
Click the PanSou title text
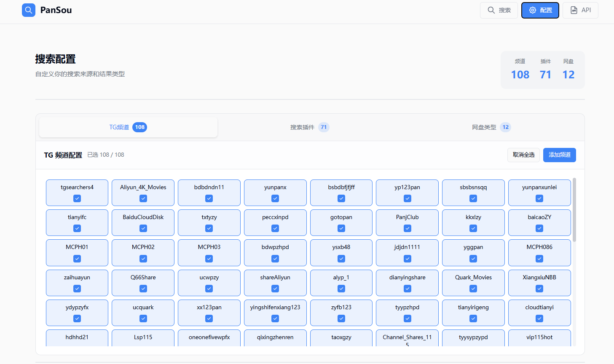[x=56, y=10]
